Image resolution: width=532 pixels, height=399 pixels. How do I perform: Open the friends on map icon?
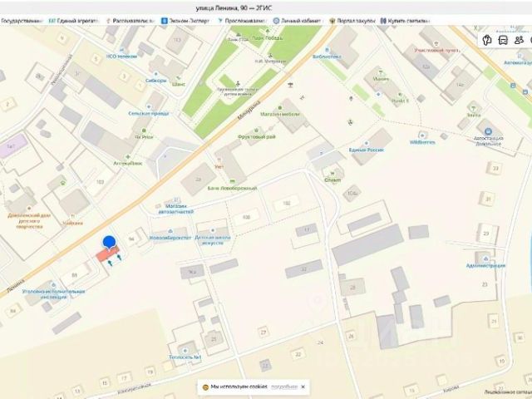point(519,40)
